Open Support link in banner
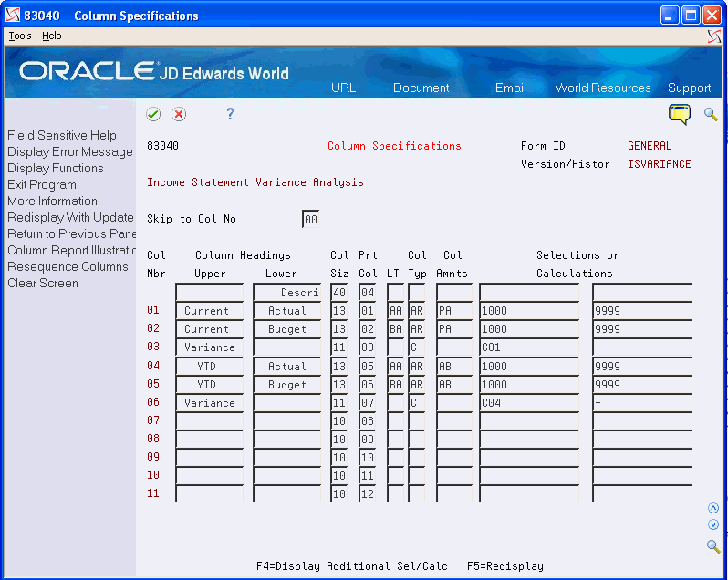 coord(689,88)
